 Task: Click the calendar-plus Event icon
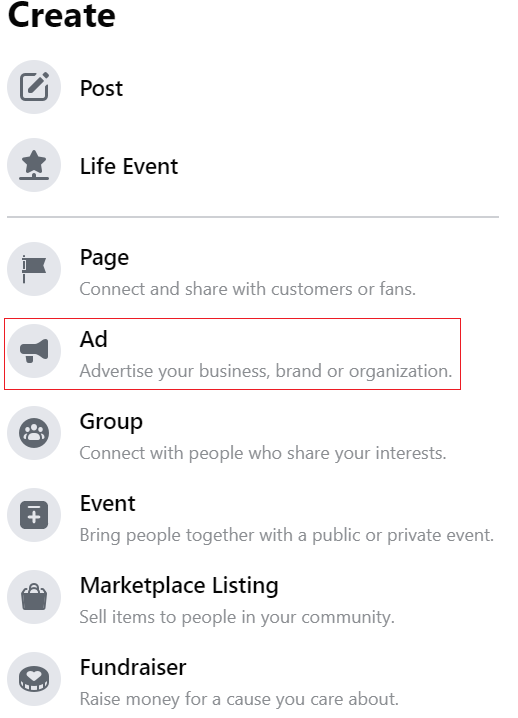coord(34,515)
